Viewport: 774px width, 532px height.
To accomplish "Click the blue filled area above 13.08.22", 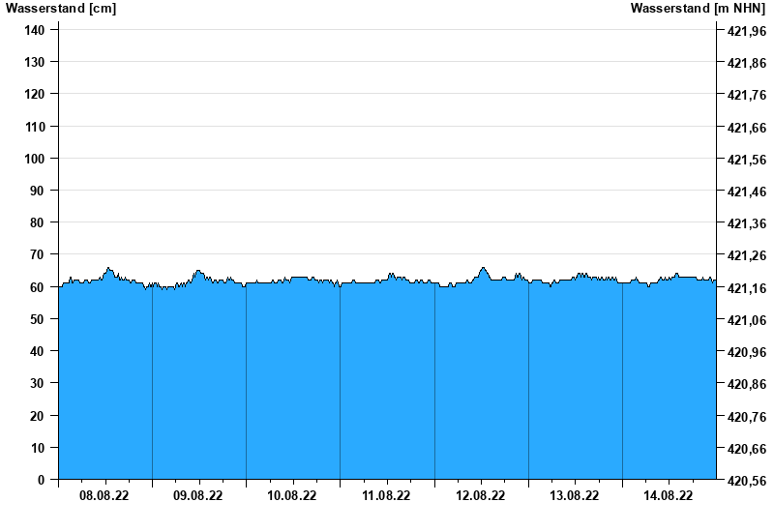I will [x=575, y=387].
